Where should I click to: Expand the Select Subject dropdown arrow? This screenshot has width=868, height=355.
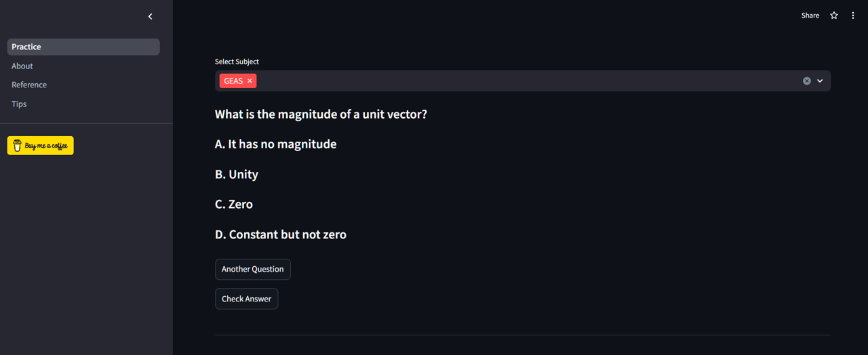(x=820, y=81)
